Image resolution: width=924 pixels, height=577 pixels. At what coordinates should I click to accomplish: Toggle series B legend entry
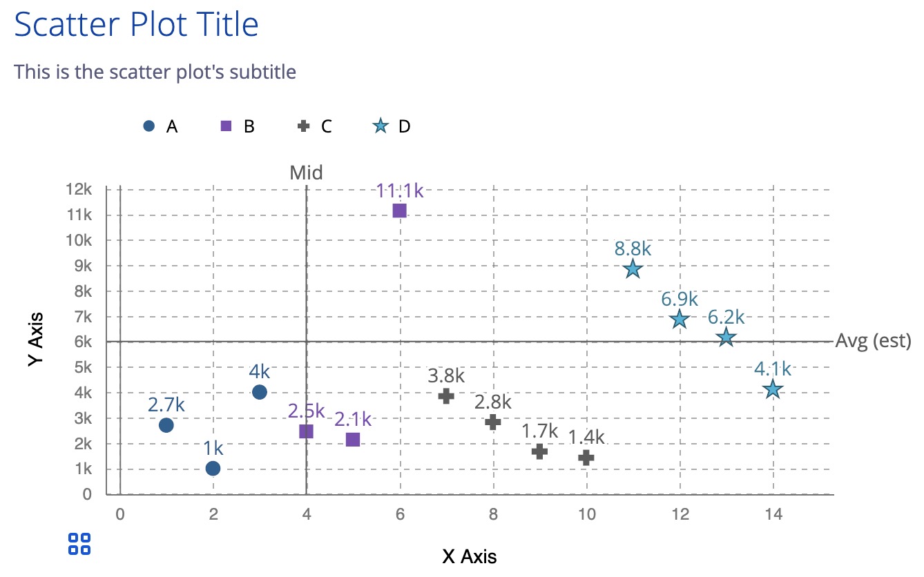[x=238, y=126]
